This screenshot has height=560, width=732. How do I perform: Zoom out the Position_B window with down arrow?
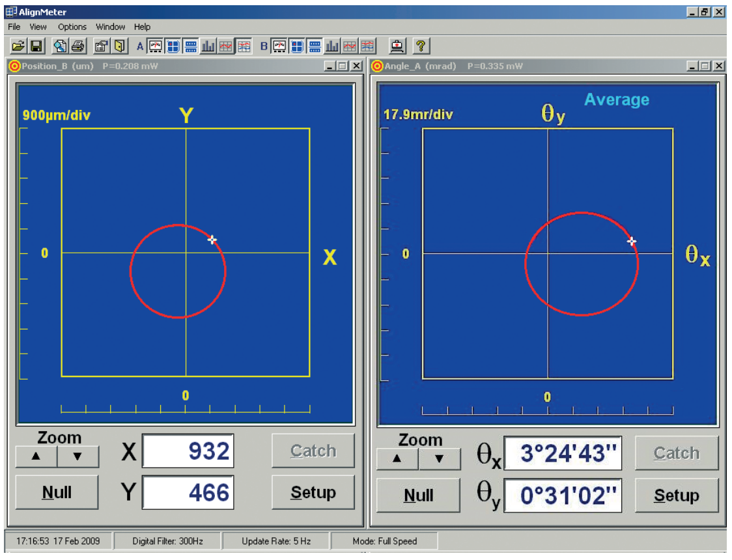[x=77, y=457]
